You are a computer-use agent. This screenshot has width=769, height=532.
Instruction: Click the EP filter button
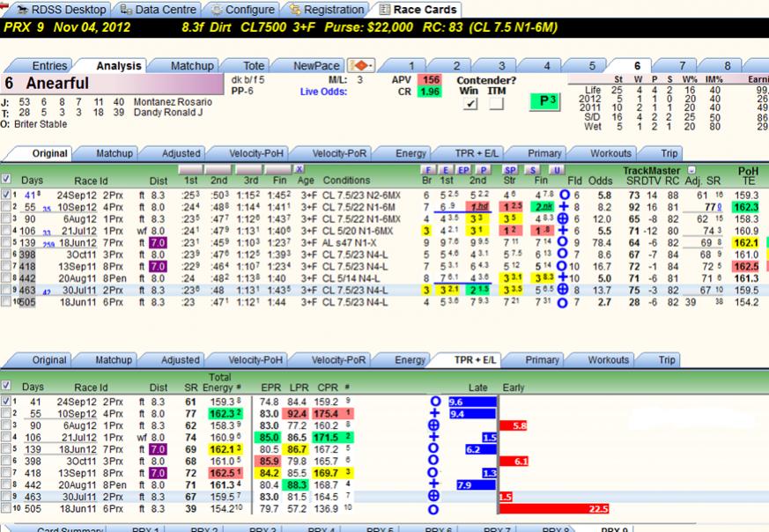click(x=463, y=170)
